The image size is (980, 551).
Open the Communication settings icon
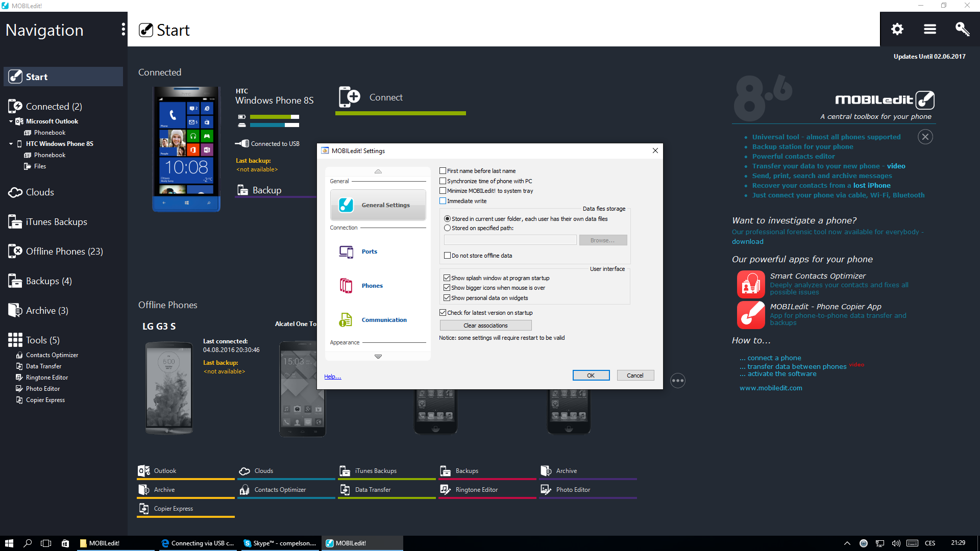click(346, 320)
